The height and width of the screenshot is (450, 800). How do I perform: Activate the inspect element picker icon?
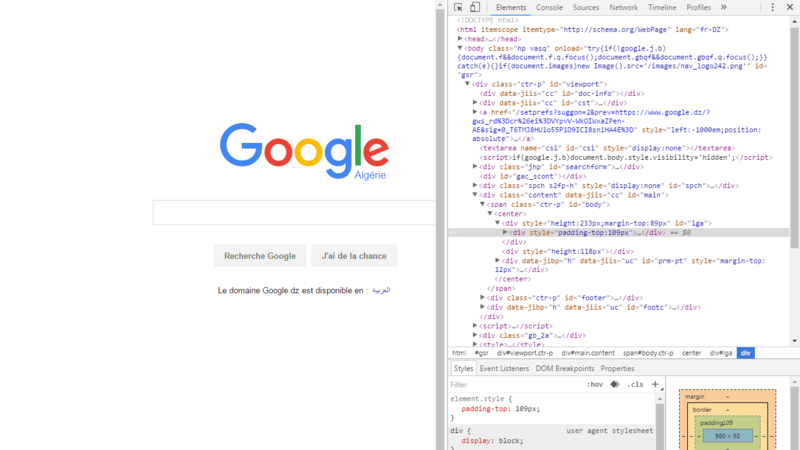tap(458, 7)
